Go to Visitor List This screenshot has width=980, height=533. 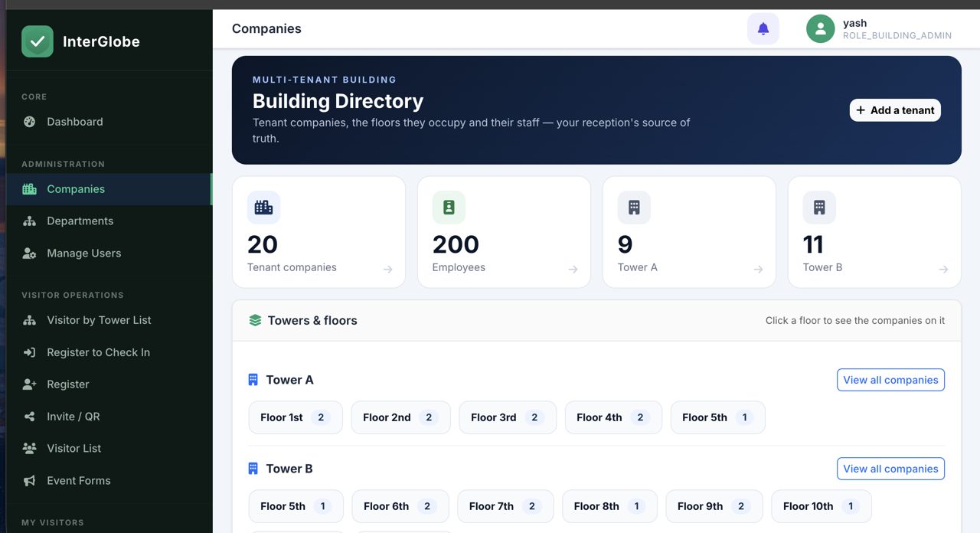109,449
